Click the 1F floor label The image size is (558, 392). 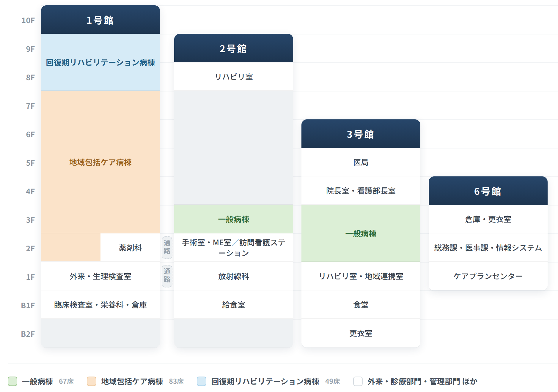click(x=30, y=277)
